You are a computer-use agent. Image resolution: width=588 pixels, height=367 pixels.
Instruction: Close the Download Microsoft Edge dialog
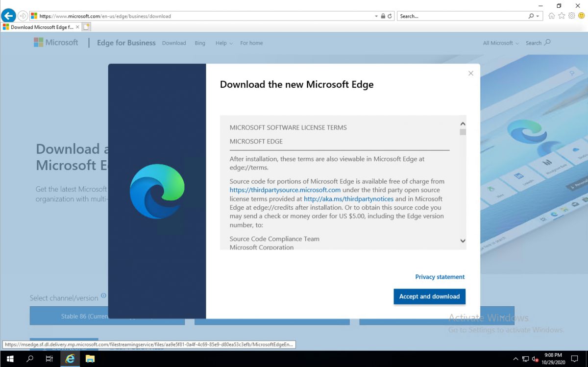[x=471, y=73]
